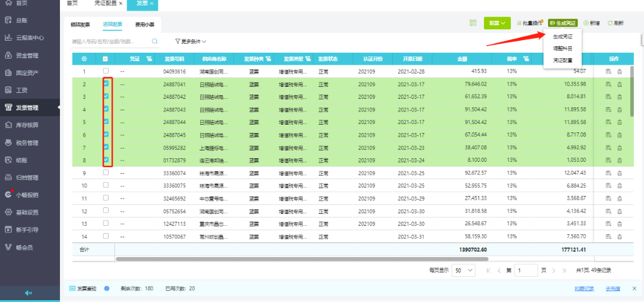Open 结账 in the sidebar
Screen dimensions: 644x302
click(23, 160)
